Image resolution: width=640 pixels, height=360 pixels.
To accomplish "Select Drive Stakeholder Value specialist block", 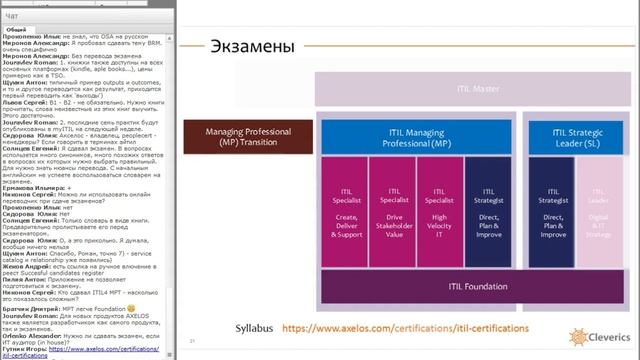I will click(x=393, y=212).
